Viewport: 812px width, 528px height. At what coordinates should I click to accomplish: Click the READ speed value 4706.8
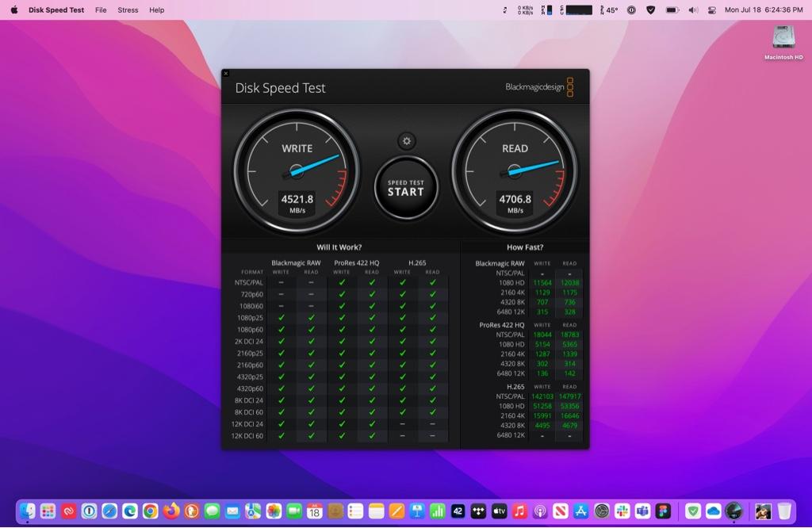[515, 199]
